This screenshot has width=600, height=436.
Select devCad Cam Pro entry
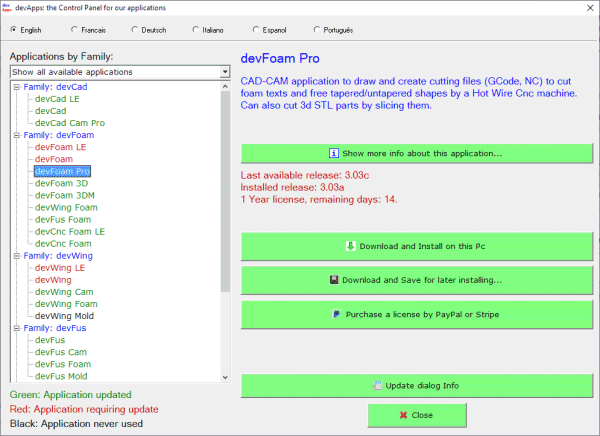pos(70,123)
